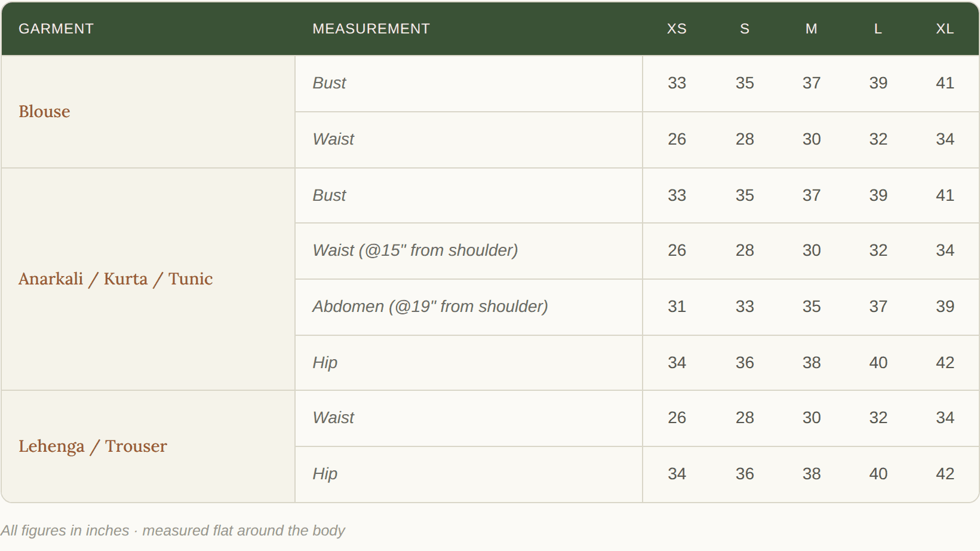Select the Blouse Waist XL value 34
Viewport: 980px width, 551px height.
click(945, 139)
